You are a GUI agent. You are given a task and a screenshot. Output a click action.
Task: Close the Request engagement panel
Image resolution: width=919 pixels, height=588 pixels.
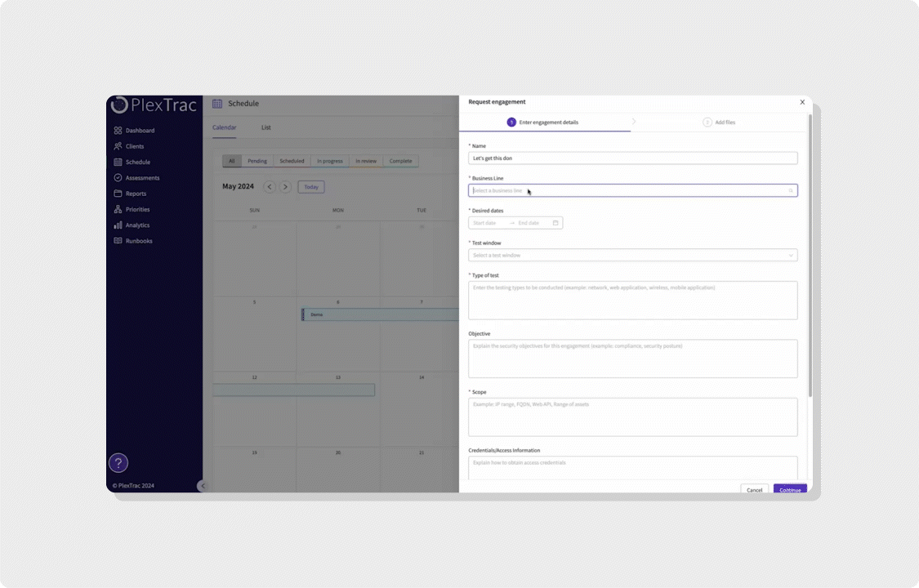[802, 102]
